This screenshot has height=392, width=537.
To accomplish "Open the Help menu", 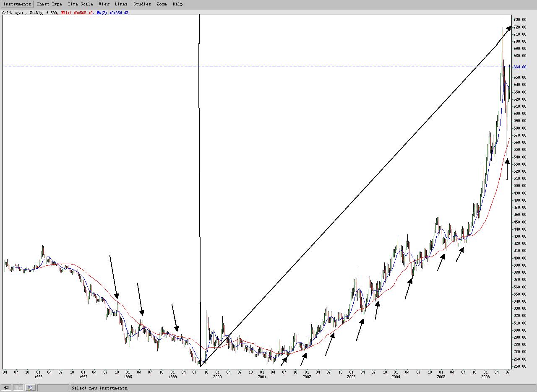I will 177,4.
